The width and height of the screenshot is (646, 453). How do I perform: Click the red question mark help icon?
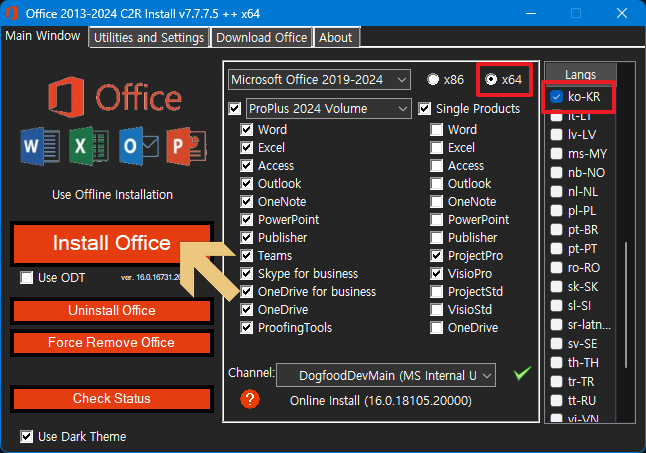pos(250,399)
